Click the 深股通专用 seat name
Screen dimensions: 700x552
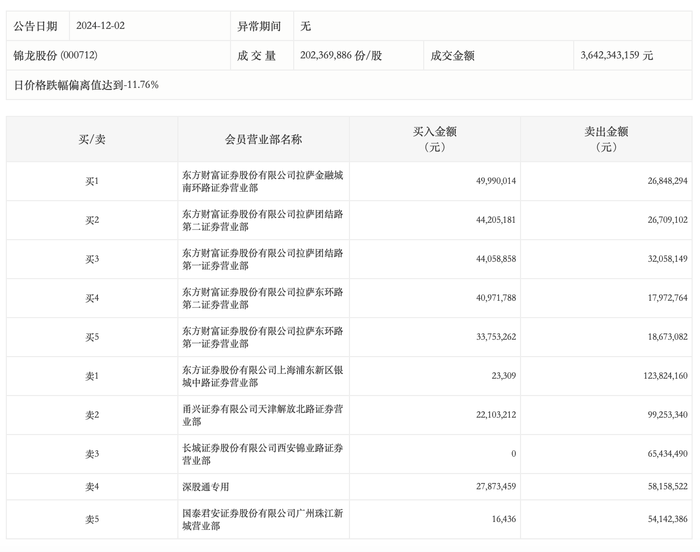[x=205, y=486]
